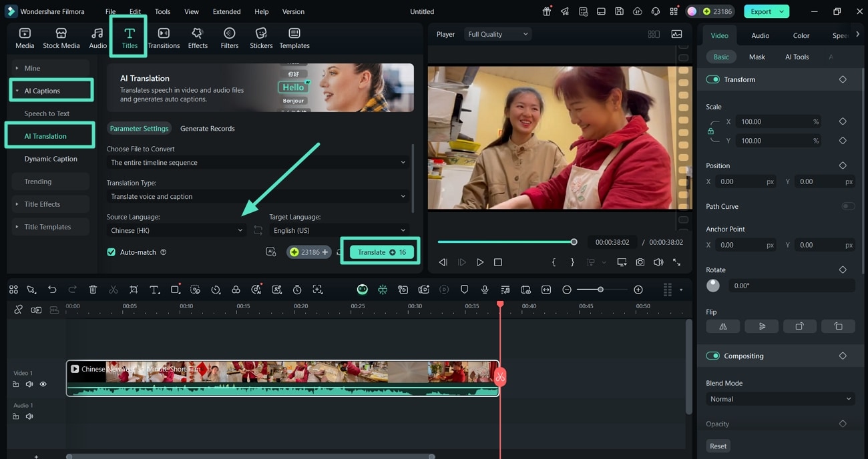Expand the Mine category
The height and width of the screenshot is (459, 868).
[50, 68]
